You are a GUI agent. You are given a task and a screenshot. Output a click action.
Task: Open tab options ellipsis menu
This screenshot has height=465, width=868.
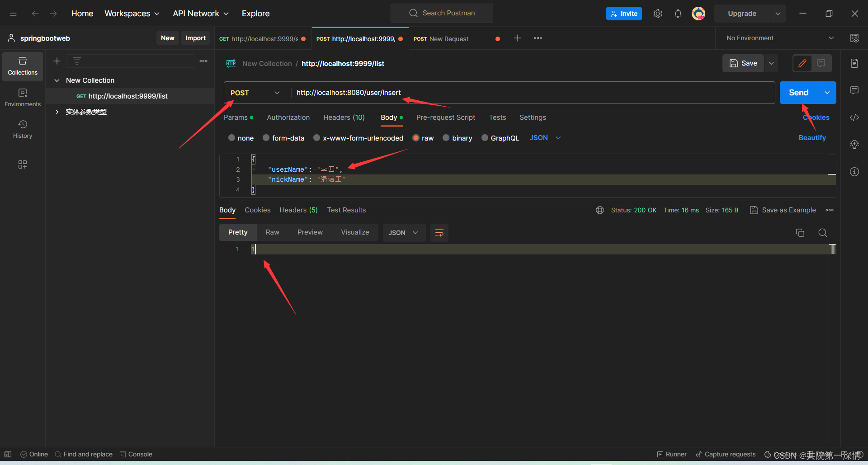[x=538, y=38]
